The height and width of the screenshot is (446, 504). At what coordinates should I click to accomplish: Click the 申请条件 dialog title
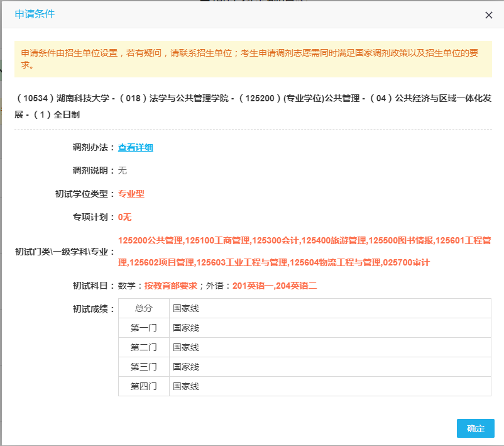point(35,14)
